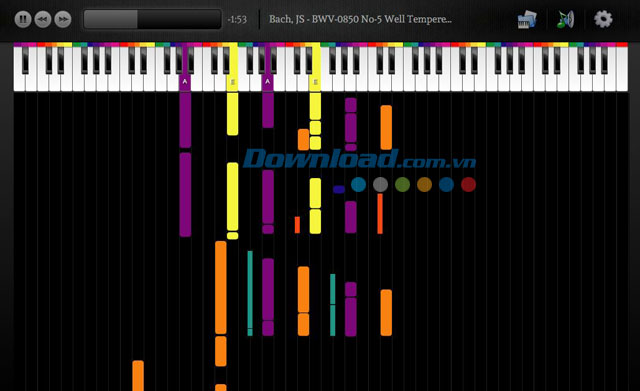
Task: Open the song library keyboard icon
Action: (x=527, y=19)
